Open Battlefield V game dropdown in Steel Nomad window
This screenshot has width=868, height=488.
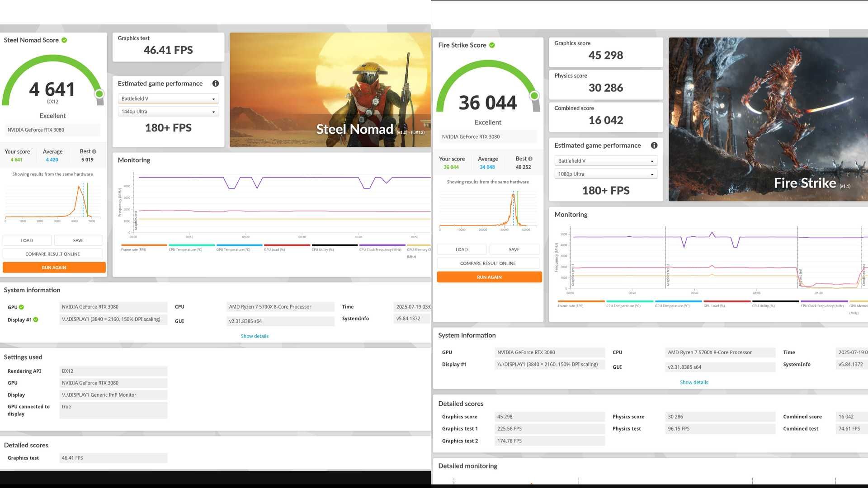click(168, 99)
